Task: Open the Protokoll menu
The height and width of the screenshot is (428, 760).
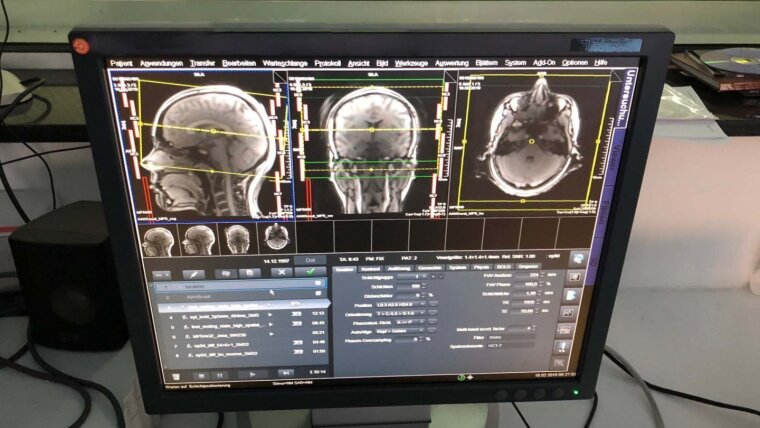Action: [x=328, y=63]
